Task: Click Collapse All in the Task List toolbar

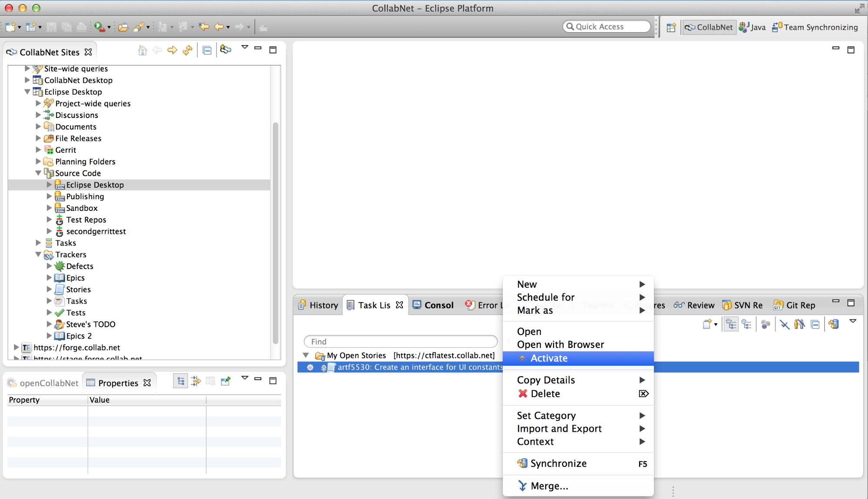Action: (x=815, y=324)
